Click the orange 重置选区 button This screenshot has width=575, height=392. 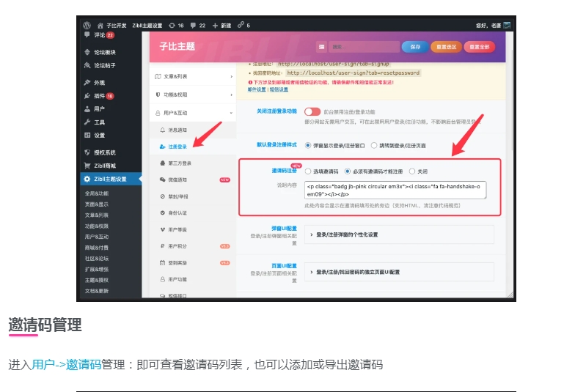[446, 47]
